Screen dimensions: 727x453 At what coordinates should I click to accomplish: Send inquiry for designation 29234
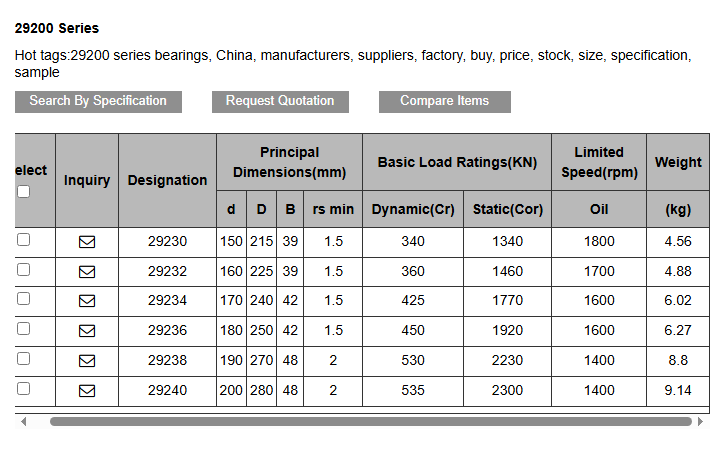pos(87,301)
